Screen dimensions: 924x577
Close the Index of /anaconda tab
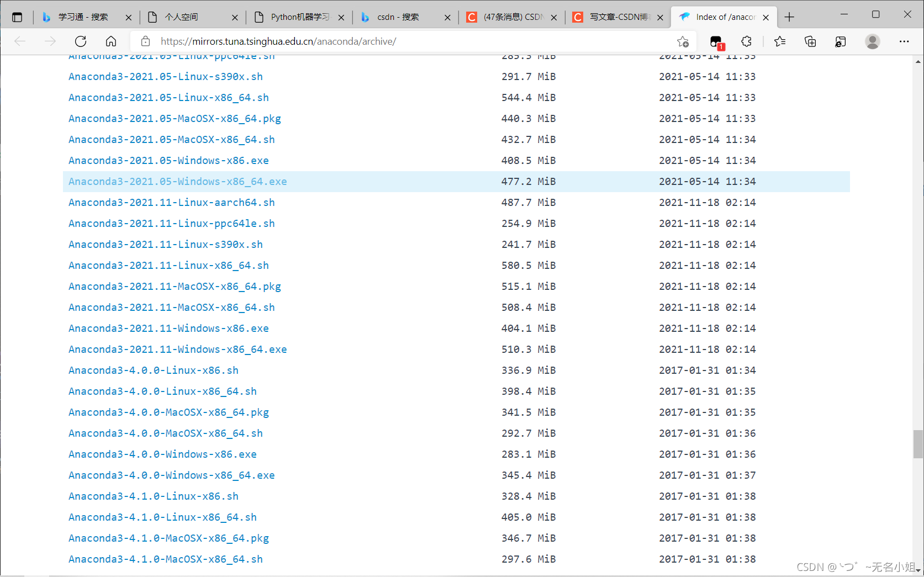(x=766, y=18)
